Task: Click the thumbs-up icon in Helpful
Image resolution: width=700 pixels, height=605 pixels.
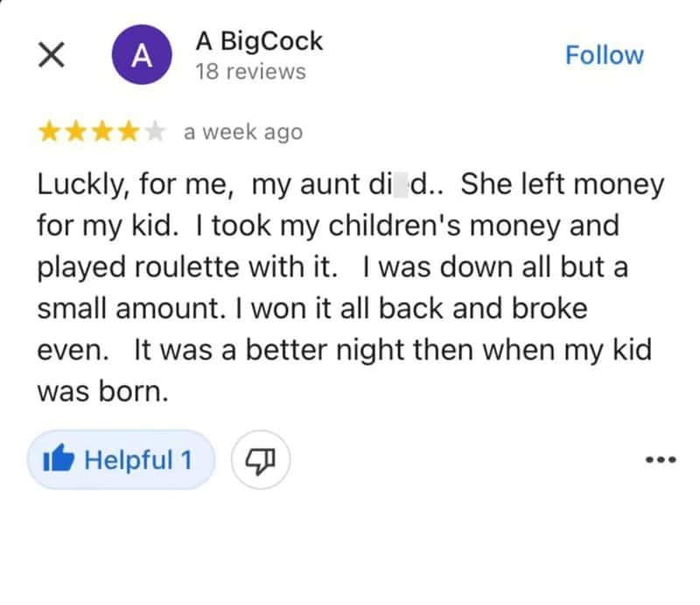Action: coord(57,459)
